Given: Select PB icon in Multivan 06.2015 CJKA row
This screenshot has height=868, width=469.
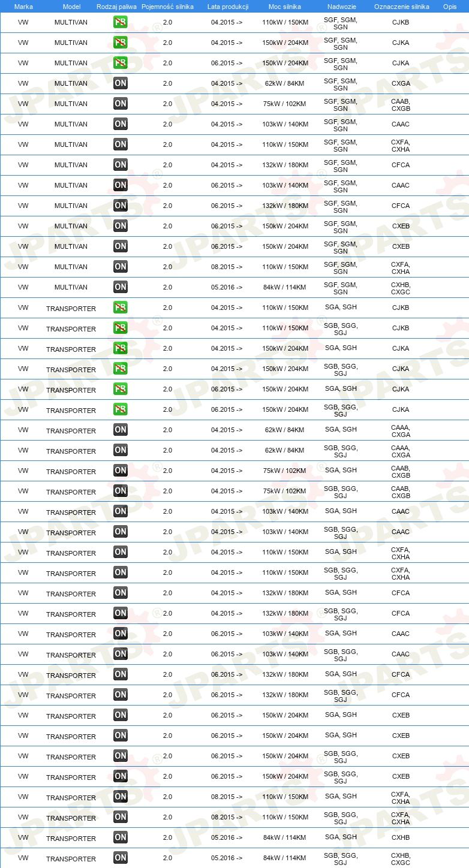Looking at the screenshot, I should 120,64.
